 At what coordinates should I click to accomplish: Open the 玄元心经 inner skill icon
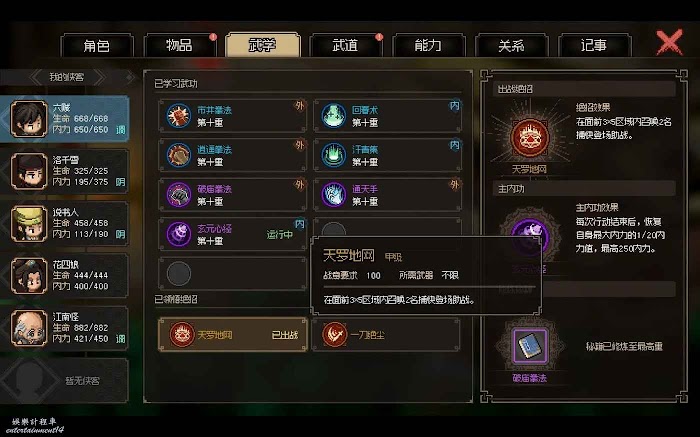coord(179,234)
